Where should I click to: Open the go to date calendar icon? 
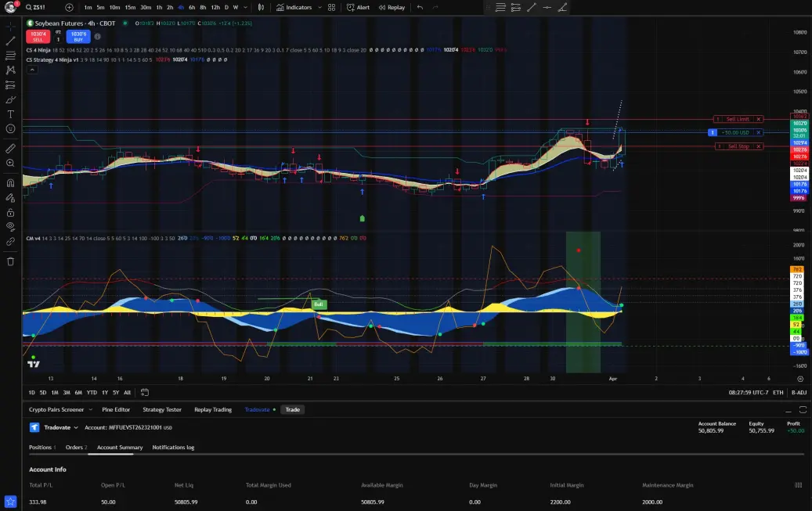point(145,392)
